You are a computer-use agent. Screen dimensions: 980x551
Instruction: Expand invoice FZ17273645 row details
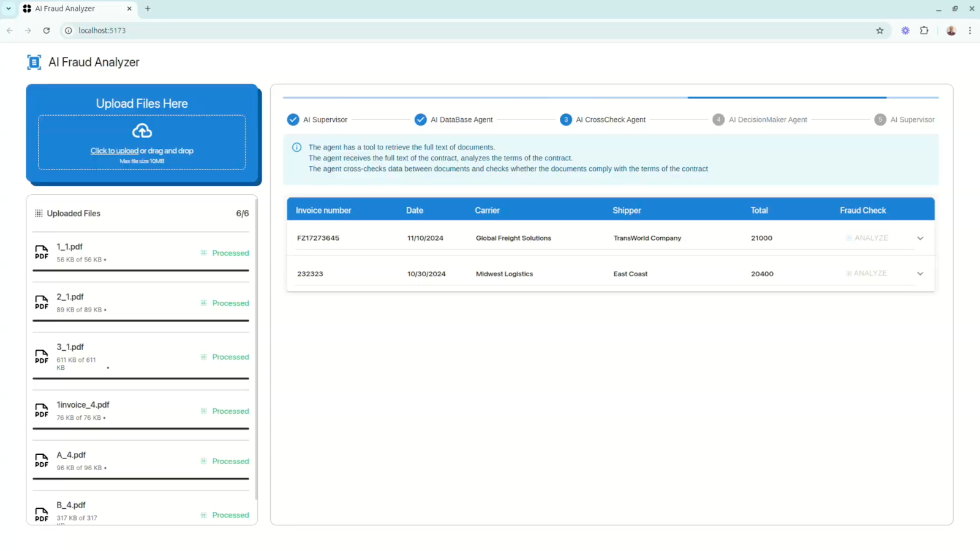(x=920, y=238)
